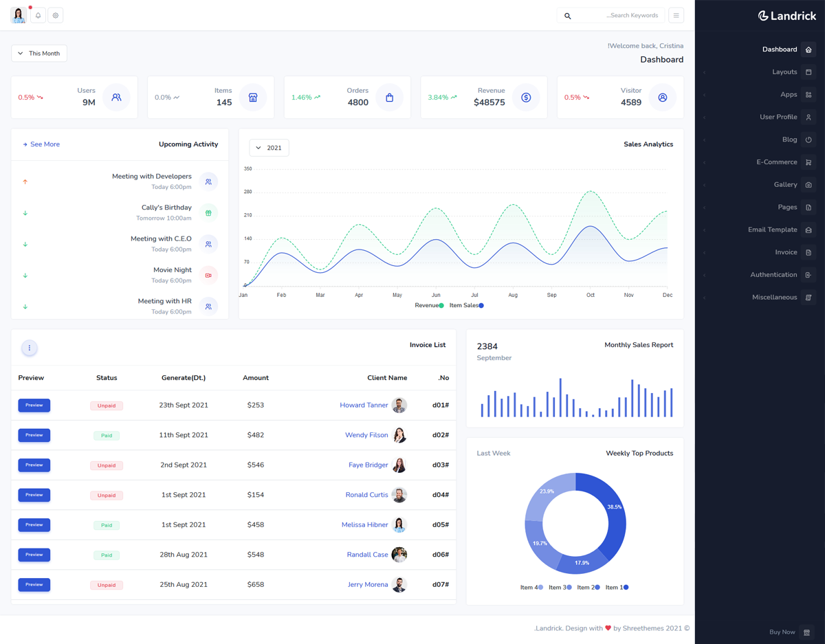Viewport: 825px width, 644px height.
Task: Click the Items store icon
Action: [x=253, y=98]
